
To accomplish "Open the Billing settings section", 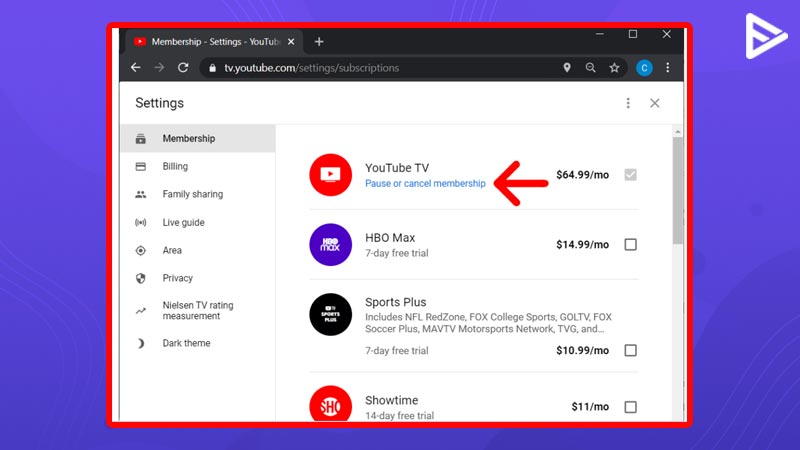I will pyautogui.click(x=198, y=166).
